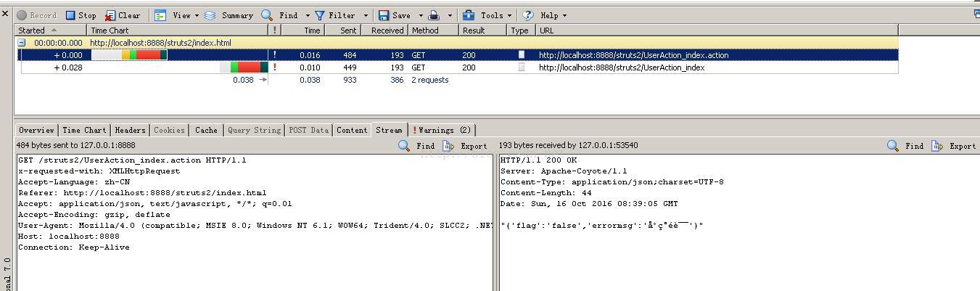The image size is (980, 291).
Task: Click warning icon on UserAction_index.action row
Action: click(x=274, y=55)
